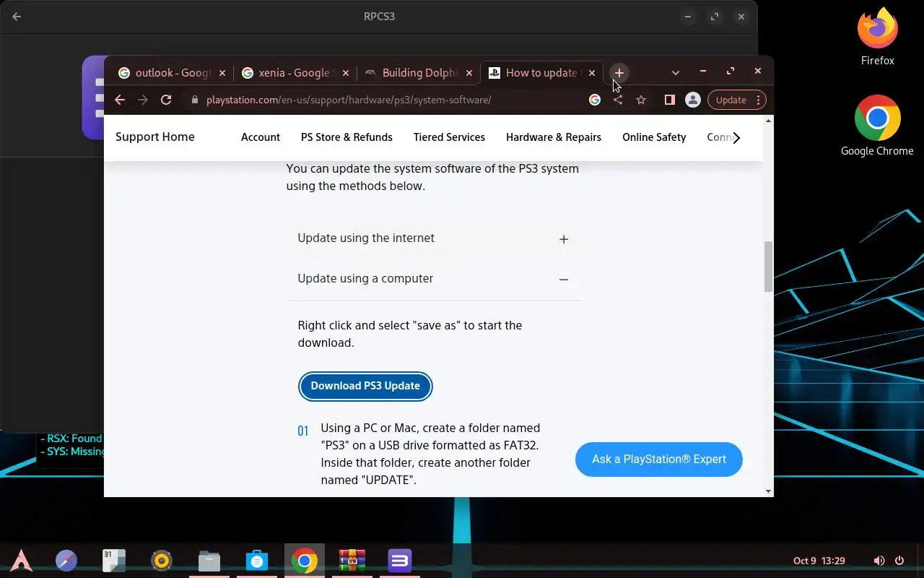The height and width of the screenshot is (578, 924).
Task: Open the tab search dropdown arrow
Action: 676,73
